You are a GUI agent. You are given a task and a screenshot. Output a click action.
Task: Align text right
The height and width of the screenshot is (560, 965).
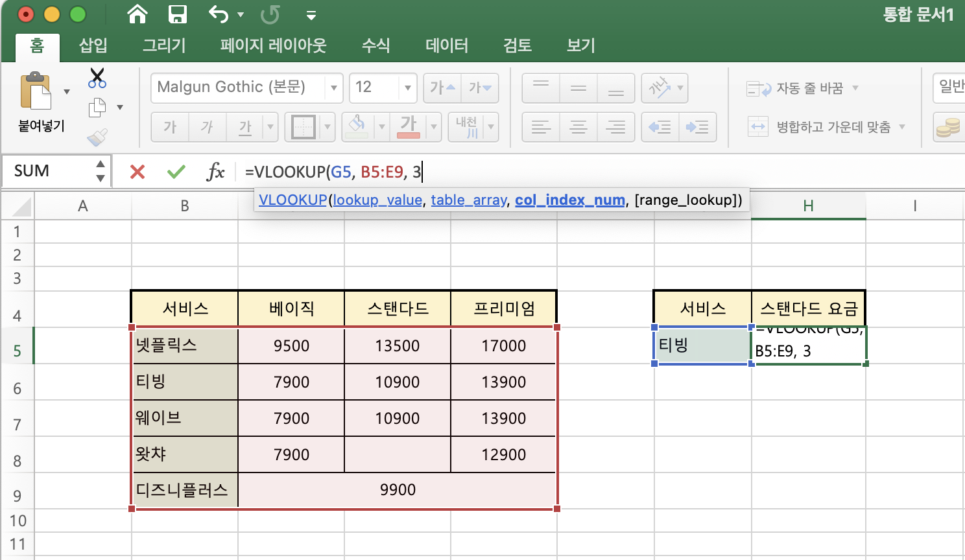[x=616, y=127]
